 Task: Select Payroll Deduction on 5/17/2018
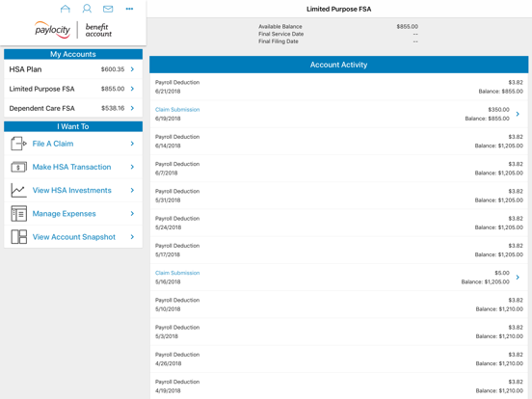338,250
